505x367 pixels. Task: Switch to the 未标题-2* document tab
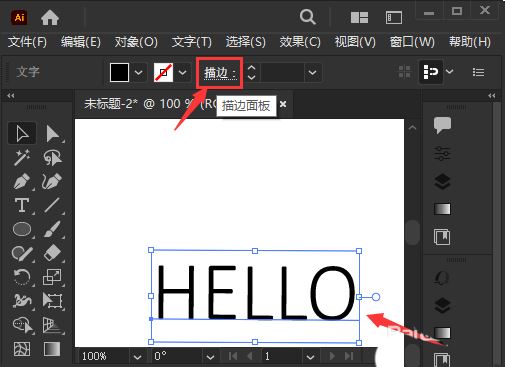(x=150, y=104)
